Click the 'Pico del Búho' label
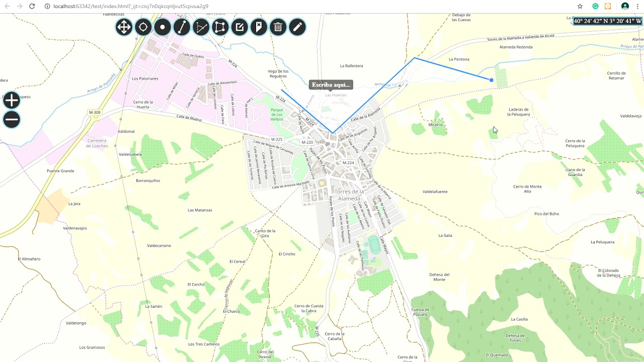Viewport: 644px width, 362px height. pyautogui.click(x=546, y=214)
